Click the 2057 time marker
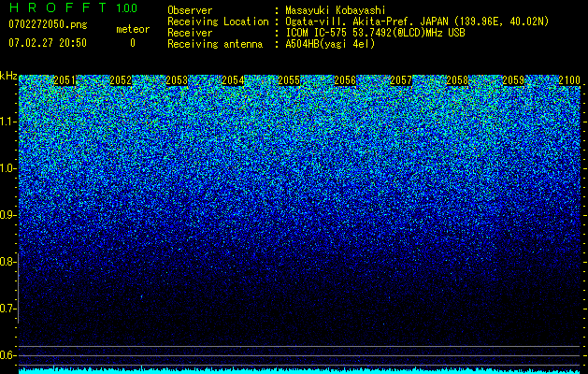588x374 pixels. pyautogui.click(x=401, y=80)
